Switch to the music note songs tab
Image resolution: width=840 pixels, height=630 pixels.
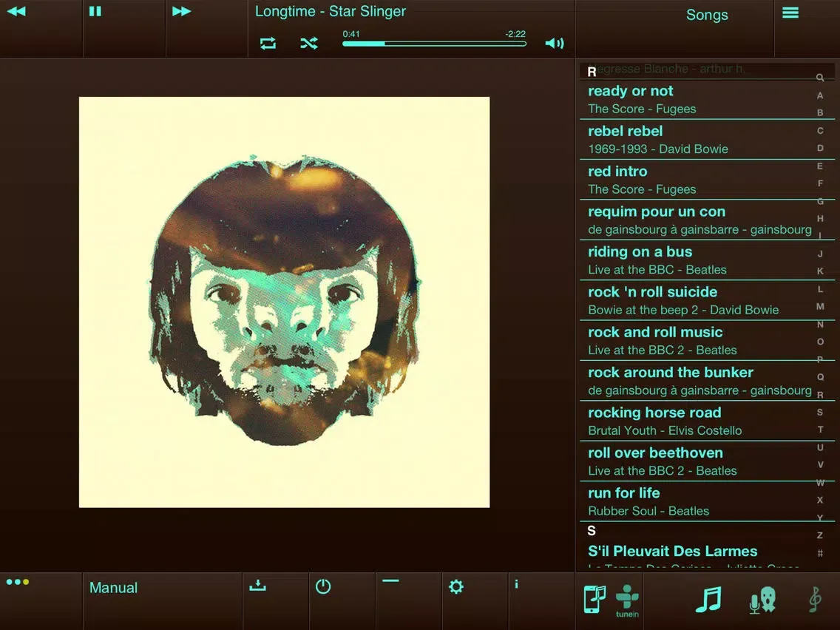click(708, 600)
